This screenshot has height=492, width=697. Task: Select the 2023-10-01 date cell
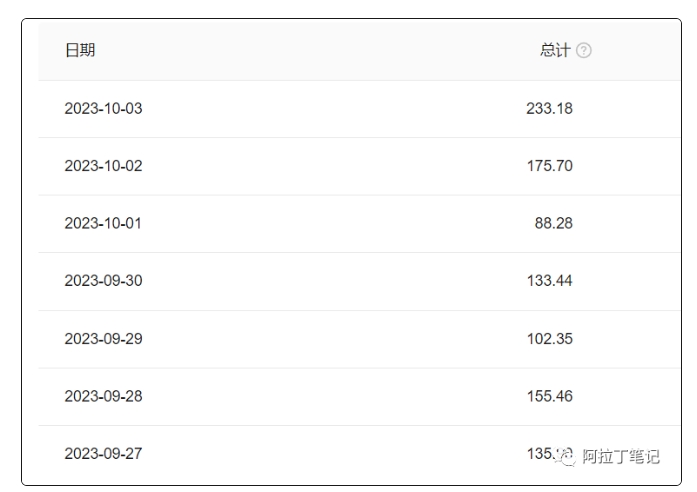coord(103,223)
